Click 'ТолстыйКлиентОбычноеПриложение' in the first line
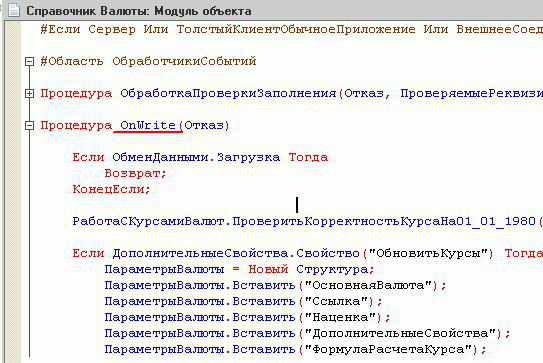This screenshot has height=363, width=543. [x=296, y=29]
